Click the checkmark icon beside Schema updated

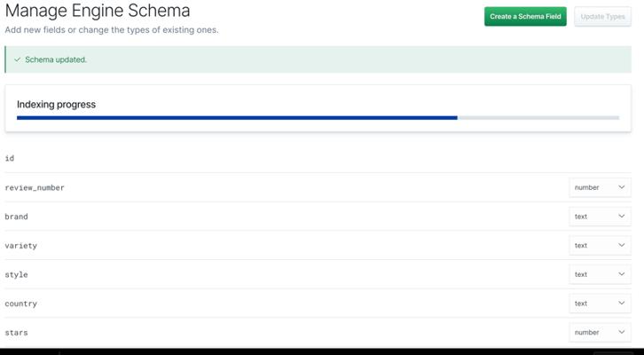point(17,59)
